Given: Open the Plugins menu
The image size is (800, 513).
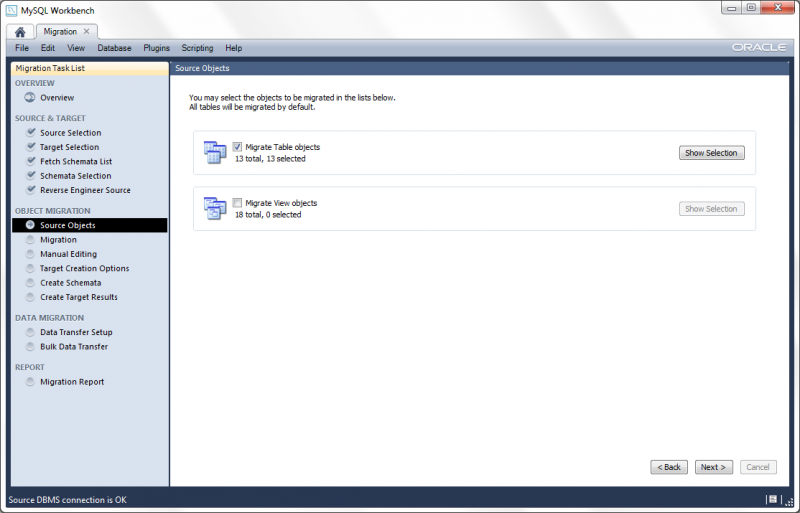Looking at the screenshot, I should point(156,48).
